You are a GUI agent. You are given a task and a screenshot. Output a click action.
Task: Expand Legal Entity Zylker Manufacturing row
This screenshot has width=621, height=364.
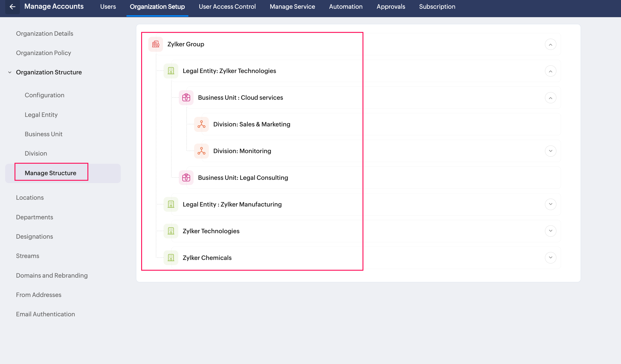point(550,204)
